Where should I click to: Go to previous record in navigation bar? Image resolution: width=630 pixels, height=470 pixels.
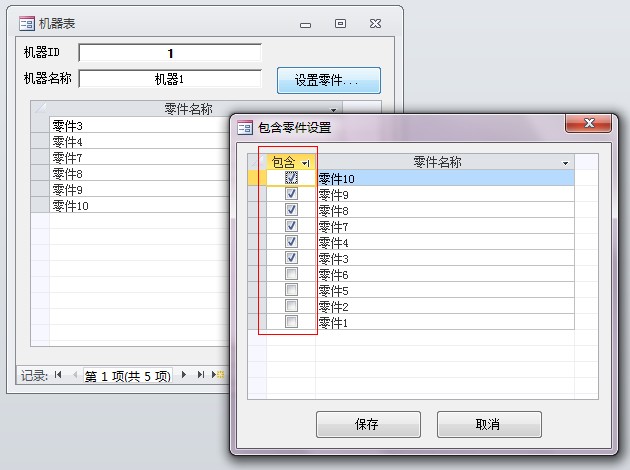[x=75, y=375]
